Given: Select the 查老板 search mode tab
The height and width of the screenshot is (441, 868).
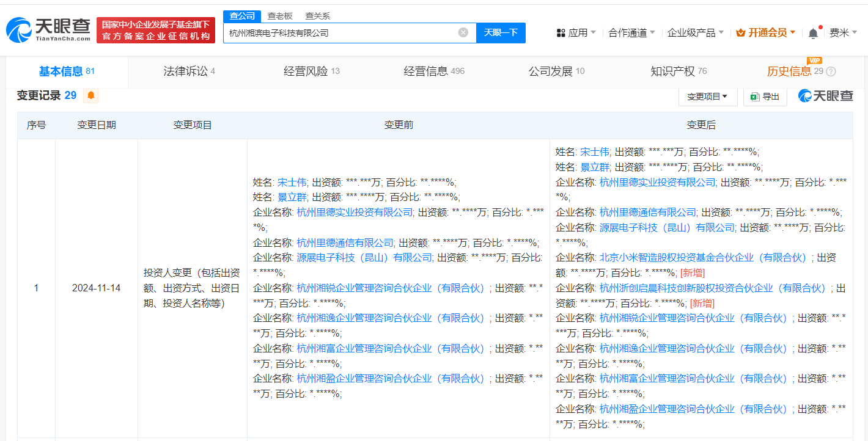Looking at the screenshot, I should [x=280, y=16].
